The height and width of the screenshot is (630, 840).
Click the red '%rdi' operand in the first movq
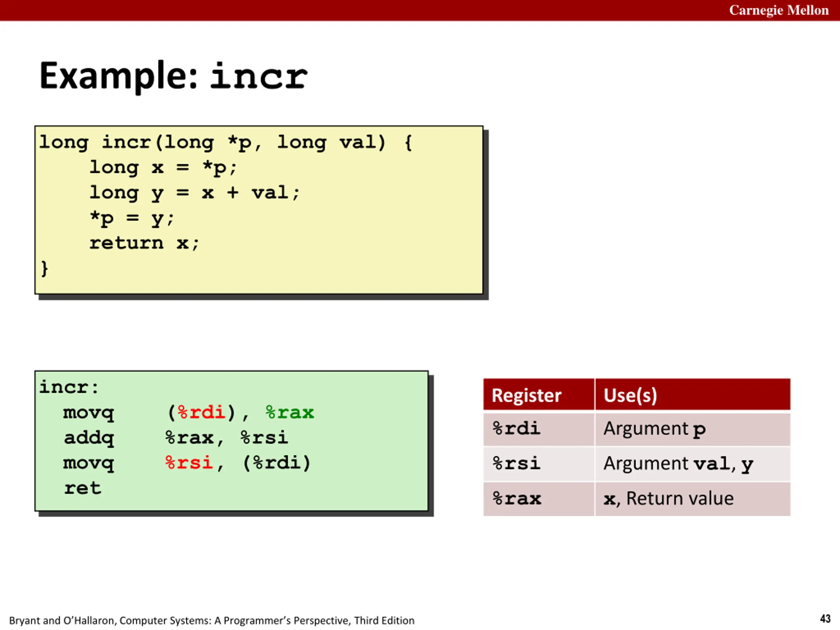[x=201, y=412]
